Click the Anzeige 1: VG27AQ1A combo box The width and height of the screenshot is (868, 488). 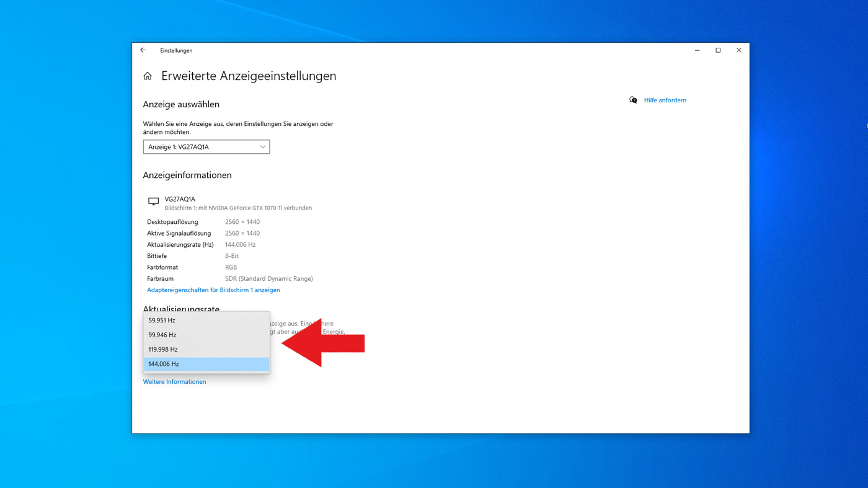click(x=206, y=146)
